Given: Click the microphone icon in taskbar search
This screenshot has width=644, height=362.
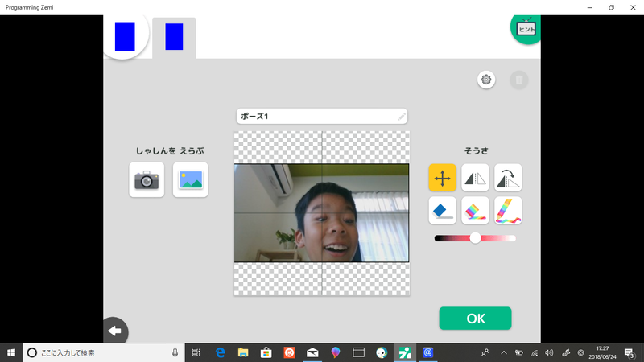Looking at the screenshot, I should click(x=175, y=352).
